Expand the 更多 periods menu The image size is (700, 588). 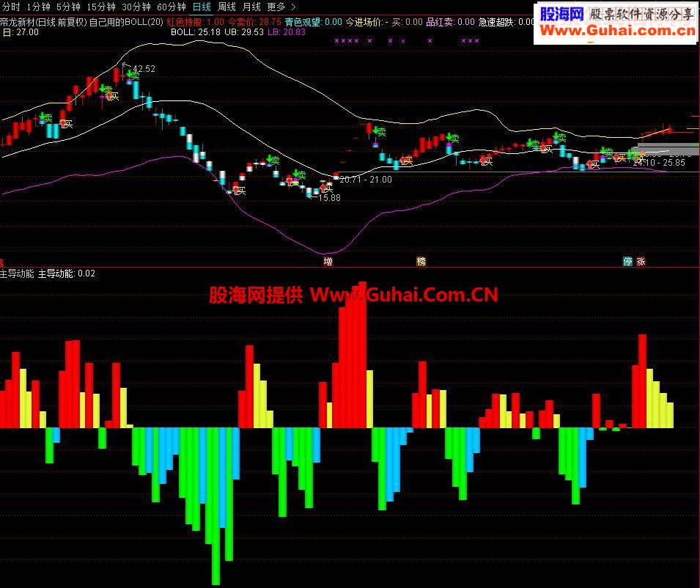(x=281, y=7)
